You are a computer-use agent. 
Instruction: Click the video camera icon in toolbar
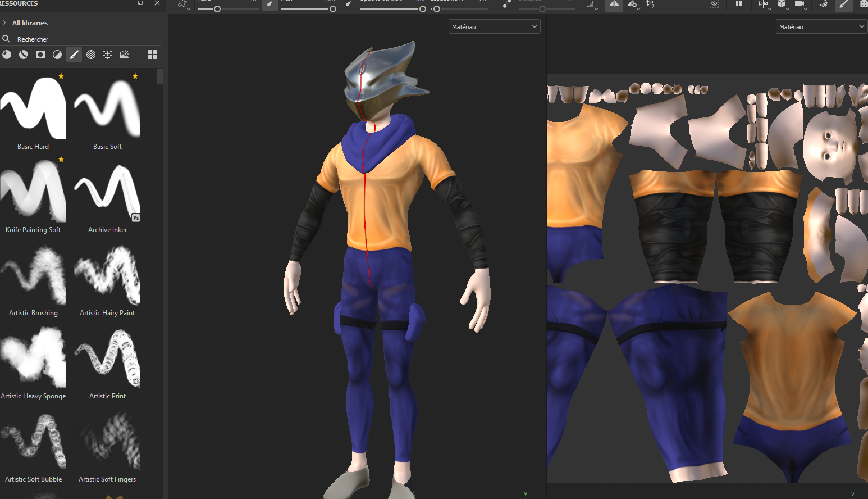801,4
